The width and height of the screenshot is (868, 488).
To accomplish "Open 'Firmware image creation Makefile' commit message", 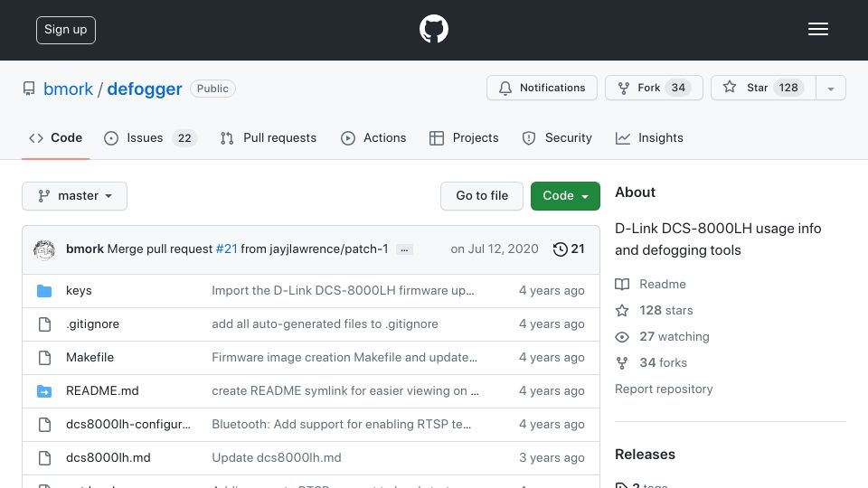I will (x=344, y=358).
